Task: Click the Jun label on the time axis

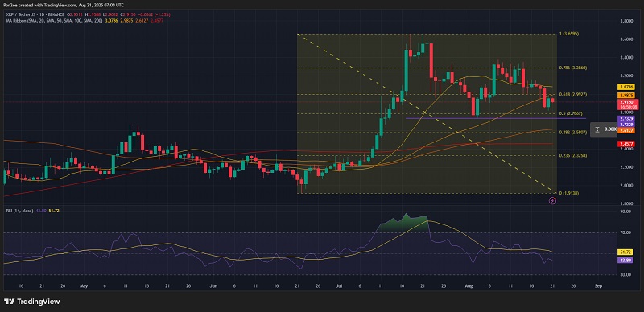Action: [213, 285]
